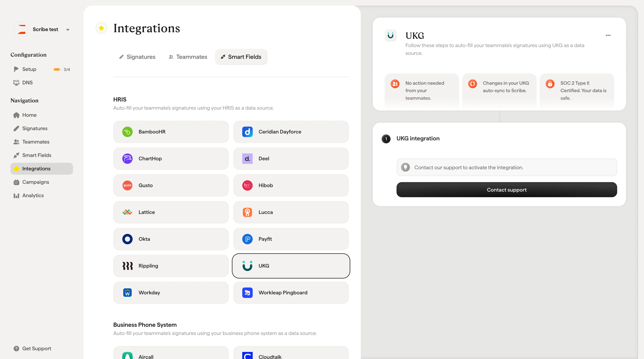
Task: Select the ChartHop integration card
Action: [x=171, y=159]
